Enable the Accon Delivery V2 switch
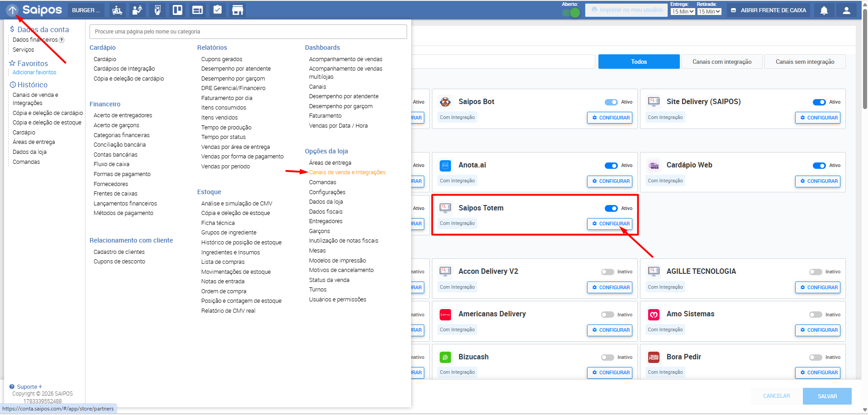Screen dimensions: 868x415 607,272
